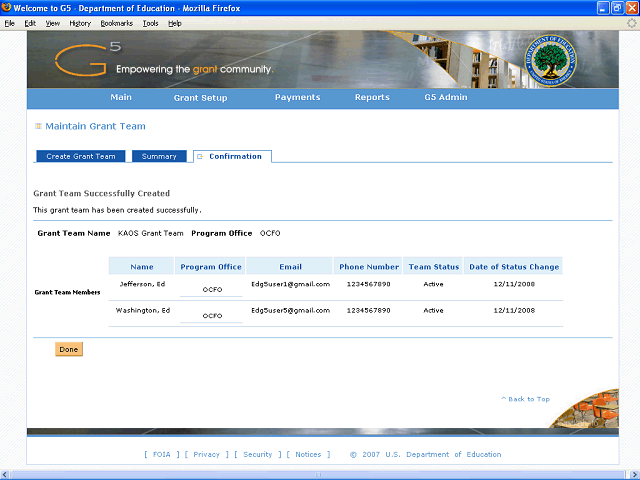Switch to the Create Grant Team tab
Image resolution: width=640 pixels, height=480 pixels.
click(80, 157)
